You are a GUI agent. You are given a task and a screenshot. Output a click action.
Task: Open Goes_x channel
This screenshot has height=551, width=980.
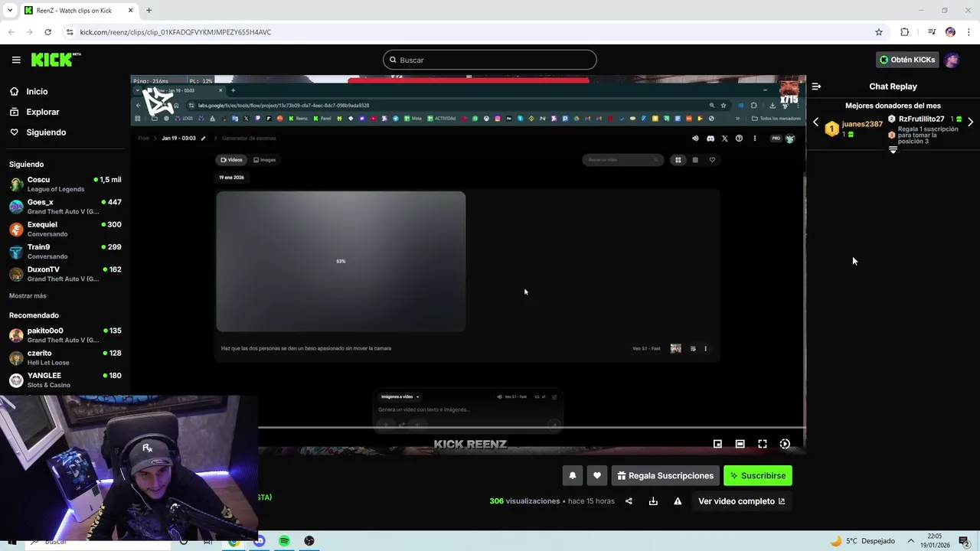[65, 207]
